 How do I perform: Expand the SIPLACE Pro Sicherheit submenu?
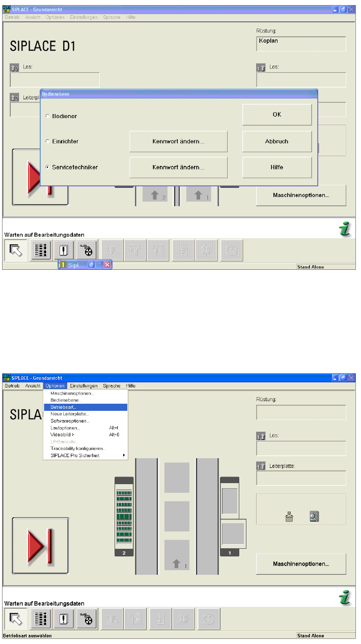(x=86, y=455)
